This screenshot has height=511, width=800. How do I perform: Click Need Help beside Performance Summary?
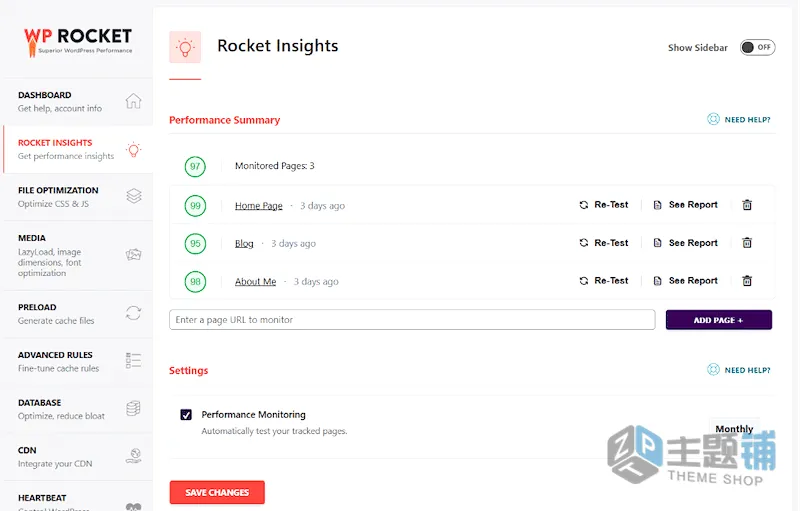739,119
